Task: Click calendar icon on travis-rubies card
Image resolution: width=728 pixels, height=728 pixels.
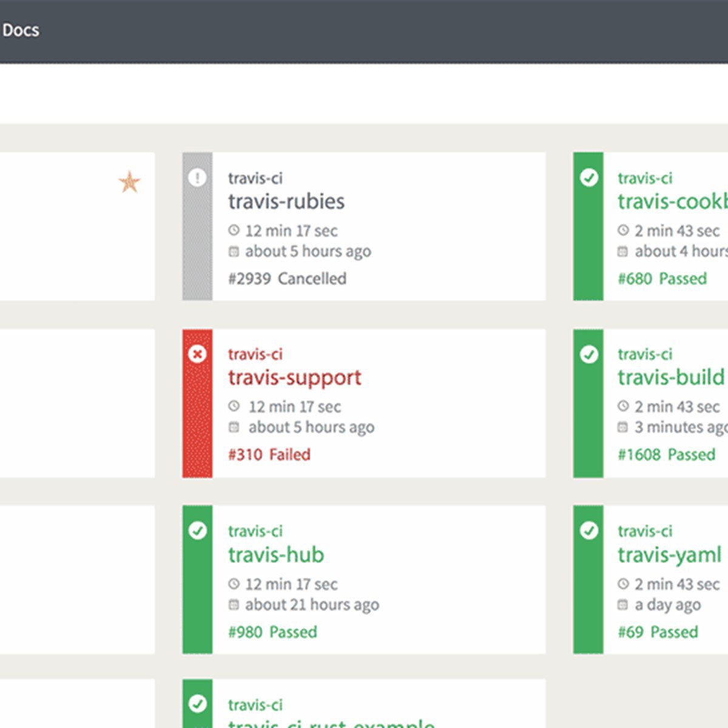Action: point(234,251)
